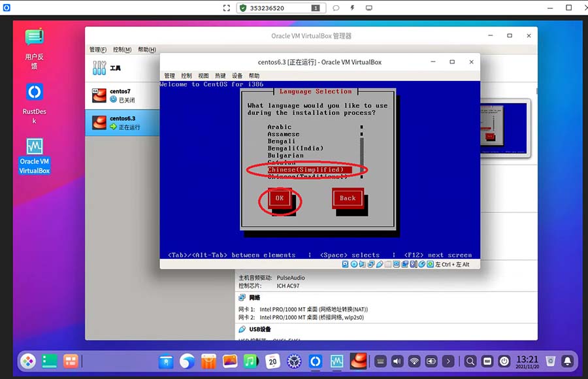Screen dimensions: 588x379
Task: Click the audio status icon in VM status bar
Action: [x=362, y=264]
